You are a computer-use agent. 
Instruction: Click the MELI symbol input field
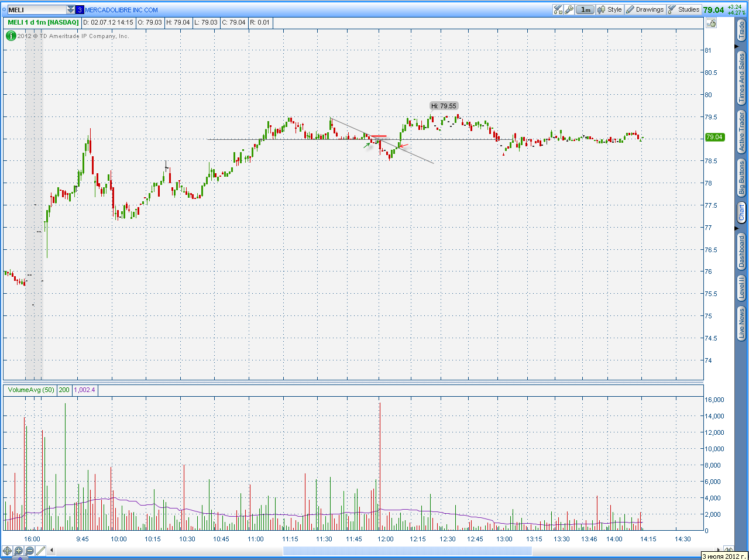(36, 10)
